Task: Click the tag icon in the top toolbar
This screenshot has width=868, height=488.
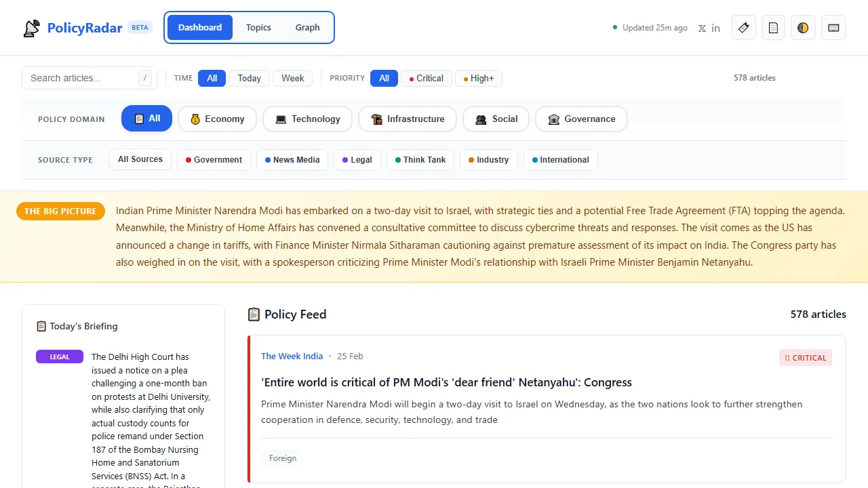Action: (743, 27)
